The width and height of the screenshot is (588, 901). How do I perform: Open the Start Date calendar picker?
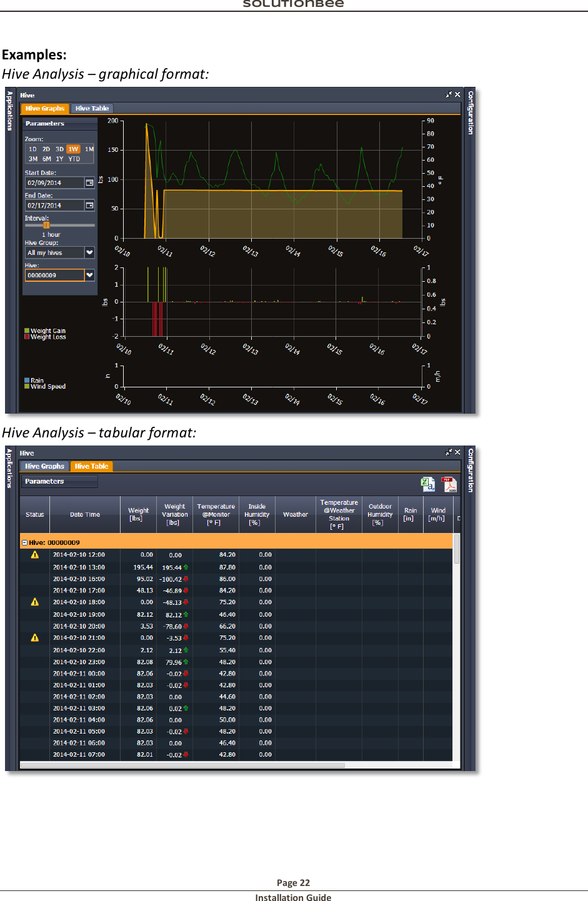[90, 183]
